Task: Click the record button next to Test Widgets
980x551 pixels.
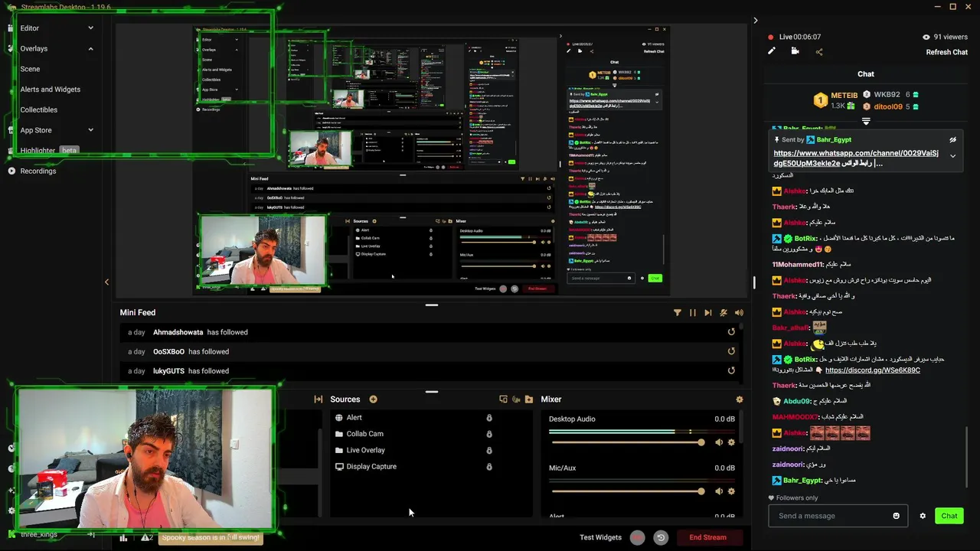Action: coord(637,537)
